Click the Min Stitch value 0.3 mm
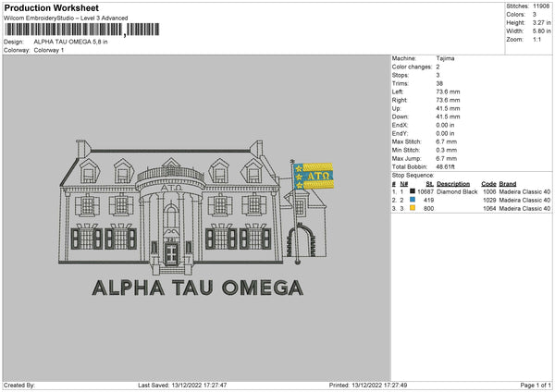This screenshot has height=392, width=555. pos(447,151)
